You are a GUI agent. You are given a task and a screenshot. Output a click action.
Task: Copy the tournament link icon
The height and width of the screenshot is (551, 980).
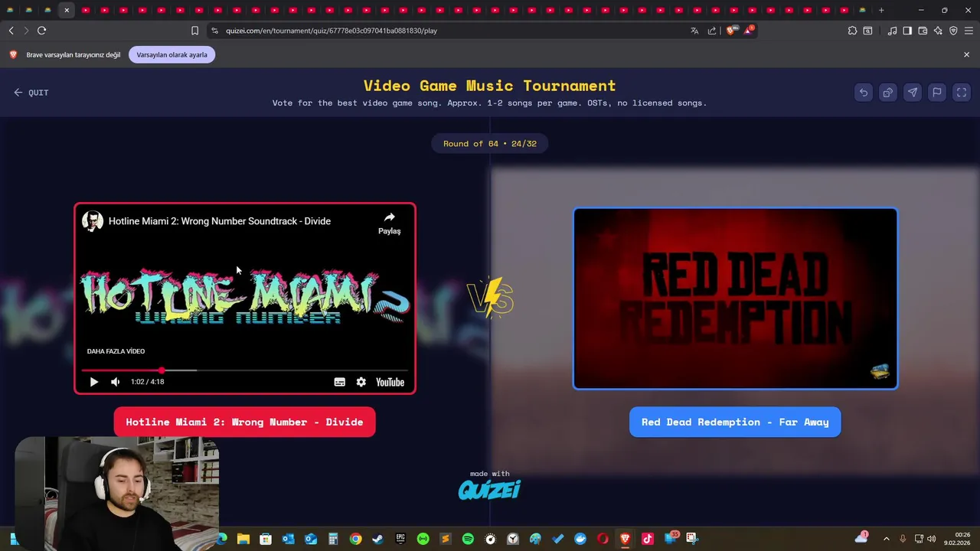(x=888, y=93)
